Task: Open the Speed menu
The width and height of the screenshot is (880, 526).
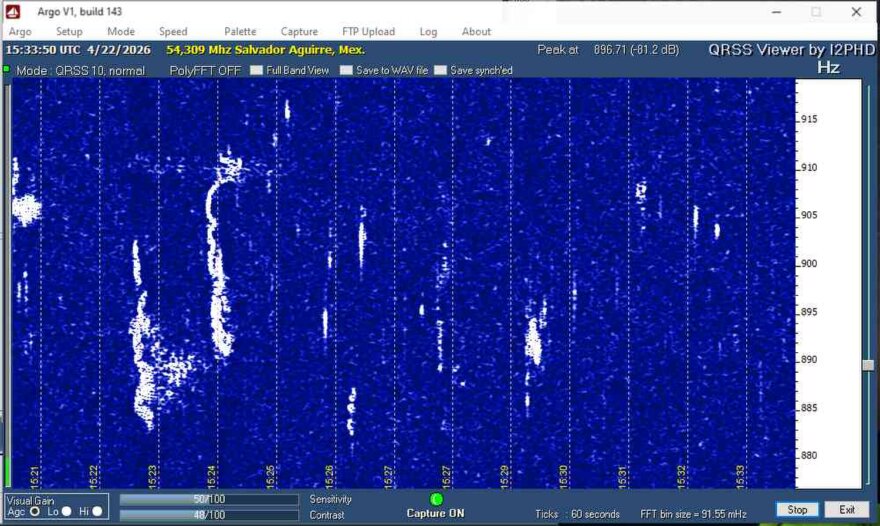Action: coord(173,32)
